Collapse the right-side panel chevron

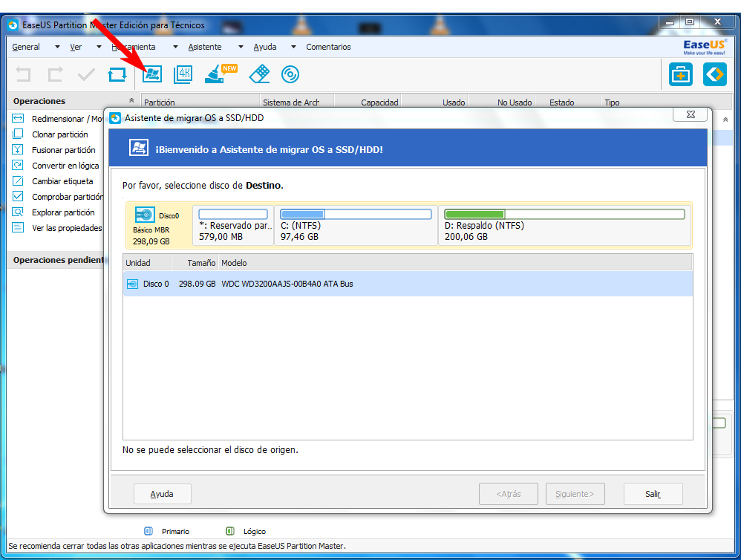tap(725, 120)
